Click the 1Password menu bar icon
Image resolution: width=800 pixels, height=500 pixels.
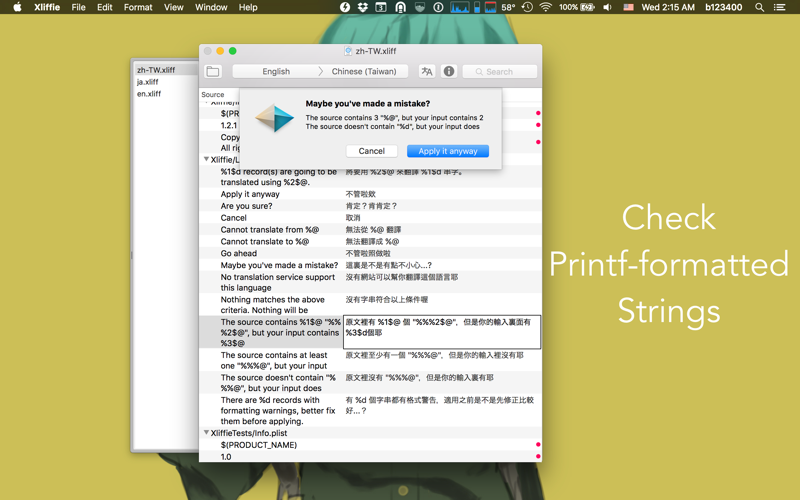[438, 7]
